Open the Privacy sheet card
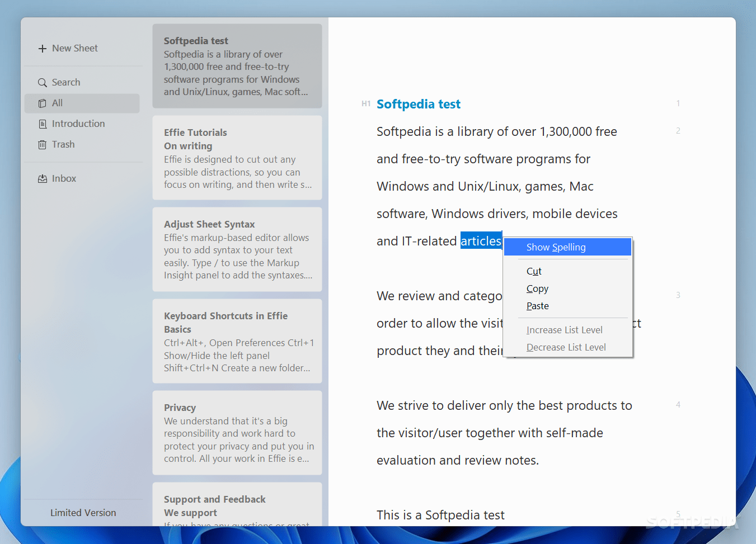This screenshot has width=756, height=544. coord(237,433)
